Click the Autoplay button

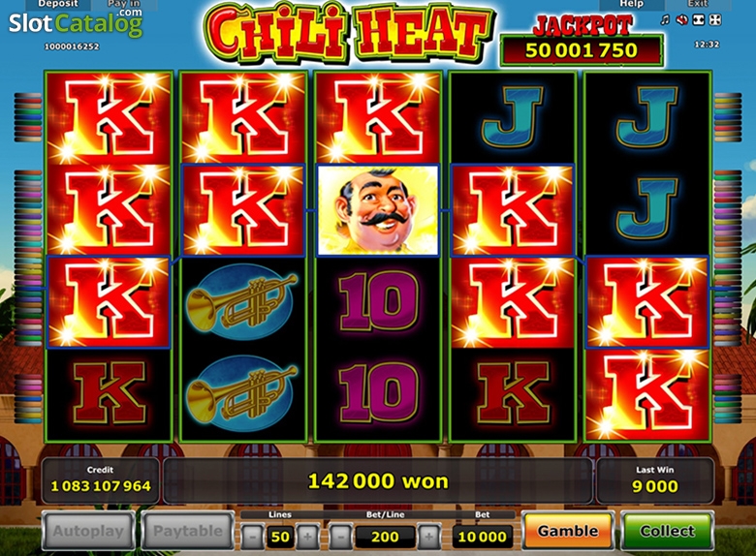click(88, 531)
